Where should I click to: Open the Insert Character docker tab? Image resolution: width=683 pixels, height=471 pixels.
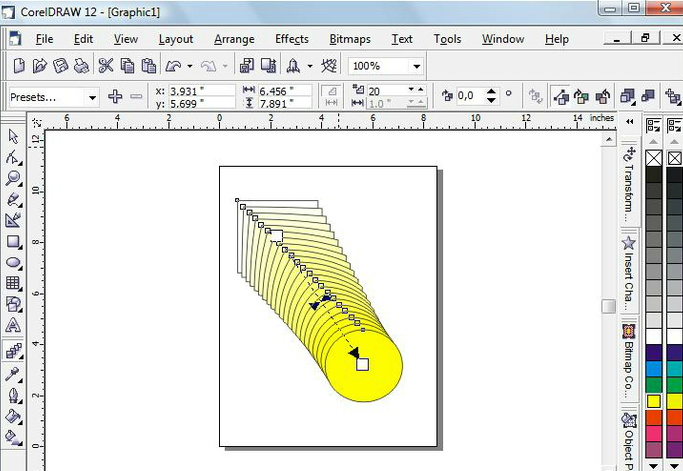629,273
